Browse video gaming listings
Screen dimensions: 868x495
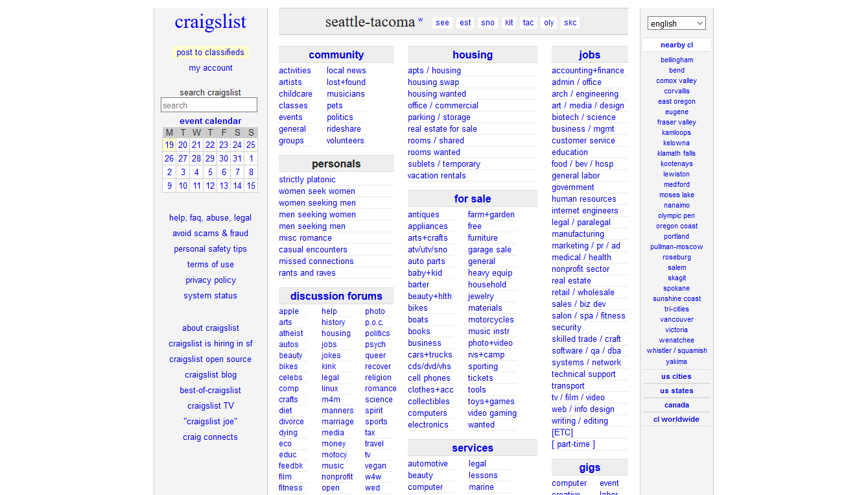point(492,413)
